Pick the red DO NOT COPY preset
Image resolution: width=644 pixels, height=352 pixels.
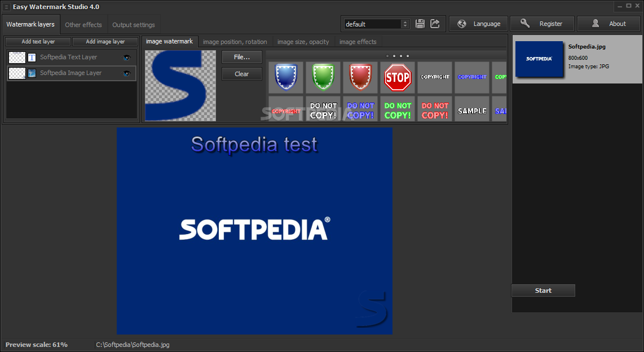435,109
